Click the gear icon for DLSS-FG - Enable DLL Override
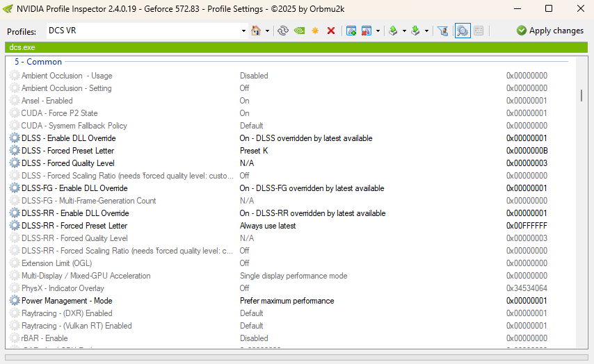 click(x=15, y=188)
